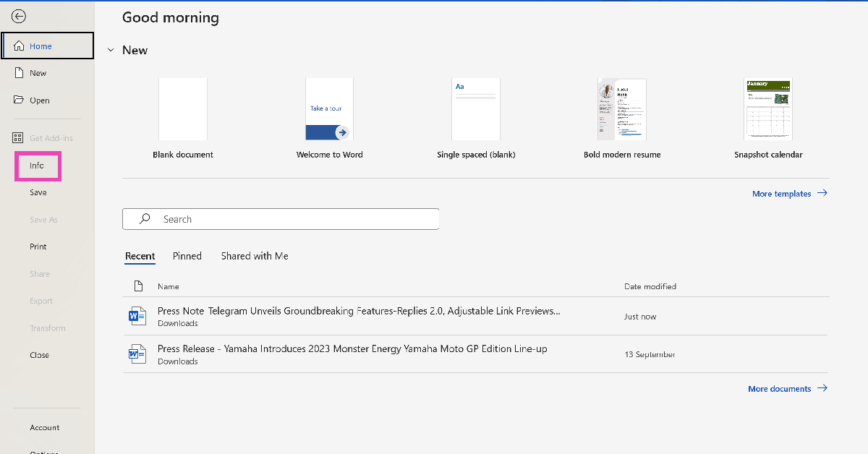Click the New document page icon
Viewport: 868px width, 454px height.
[20, 73]
